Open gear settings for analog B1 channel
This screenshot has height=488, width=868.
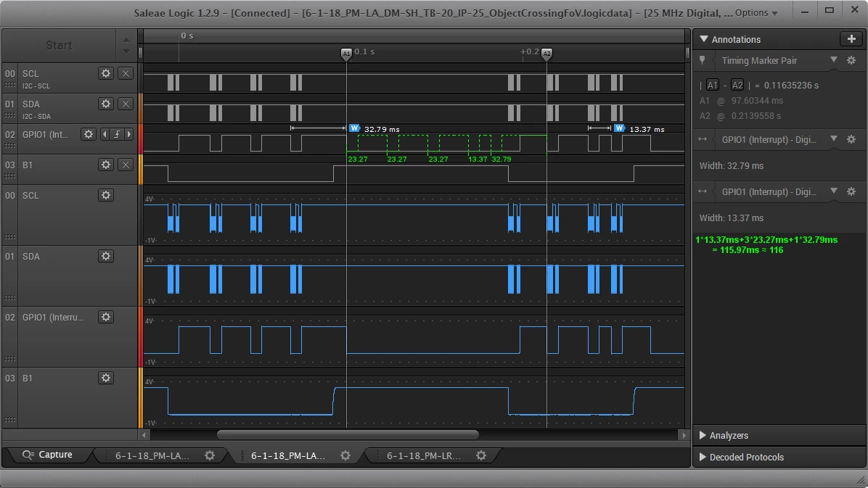106,378
